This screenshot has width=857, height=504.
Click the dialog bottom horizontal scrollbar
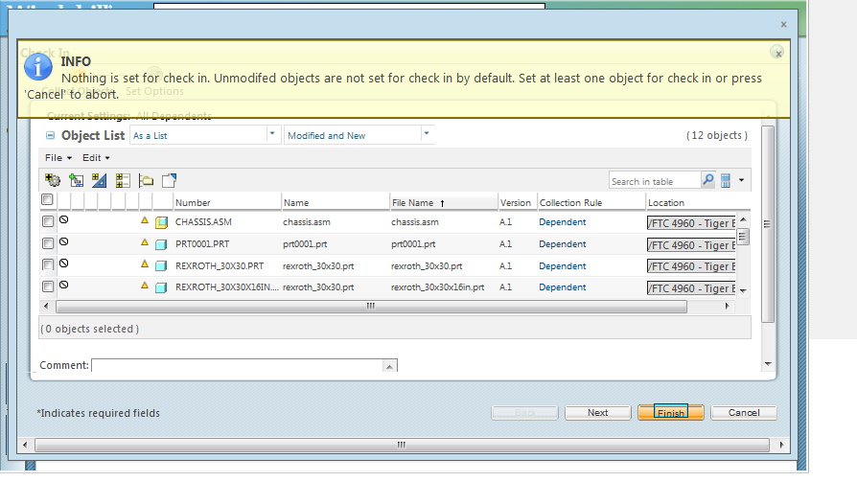pos(402,445)
